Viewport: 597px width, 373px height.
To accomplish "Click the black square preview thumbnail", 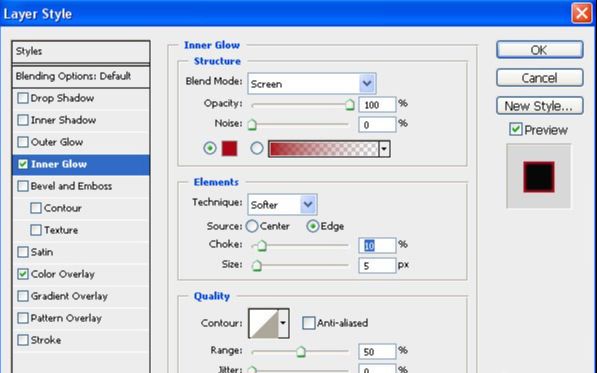I will [x=538, y=177].
